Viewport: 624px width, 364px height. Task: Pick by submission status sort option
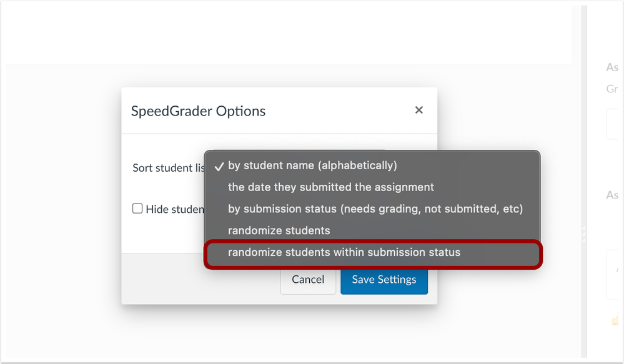click(x=375, y=209)
